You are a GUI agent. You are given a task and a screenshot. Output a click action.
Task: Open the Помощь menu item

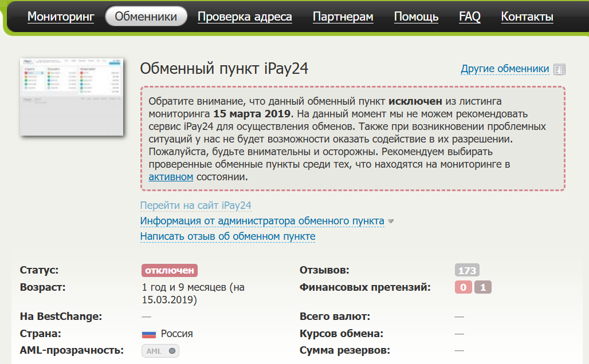coord(416,17)
